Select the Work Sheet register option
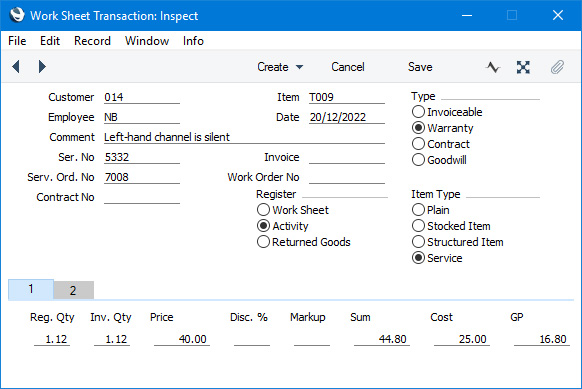 292,210
